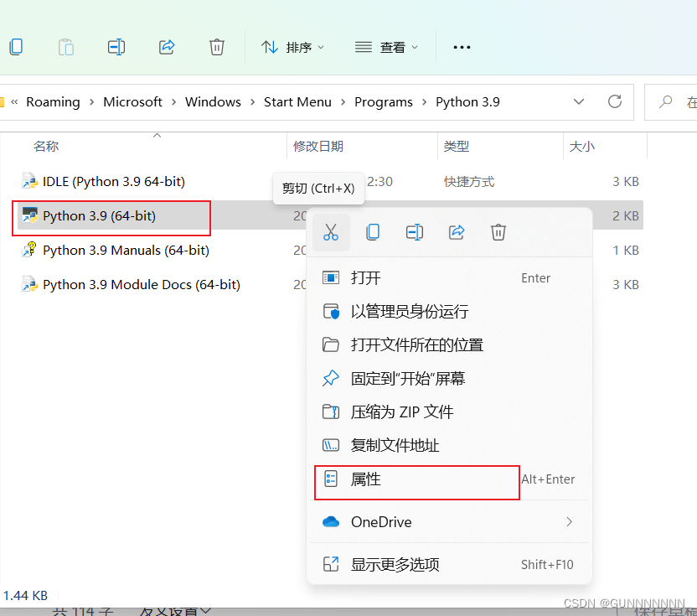Click the cut scissors icon in the context menu
This screenshot has height=616, width=697.
[x=331, y=232]
